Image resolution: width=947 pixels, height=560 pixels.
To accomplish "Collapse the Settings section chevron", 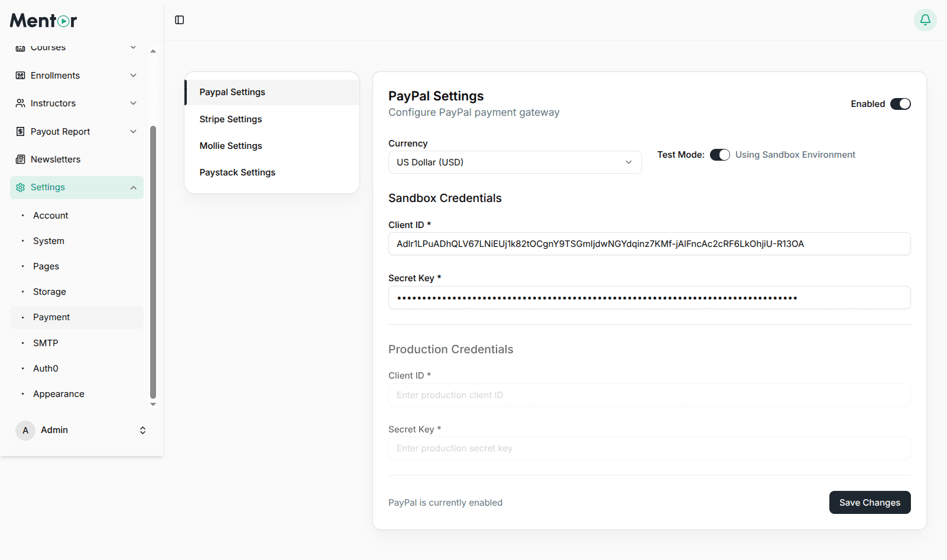I will [134, 187].
